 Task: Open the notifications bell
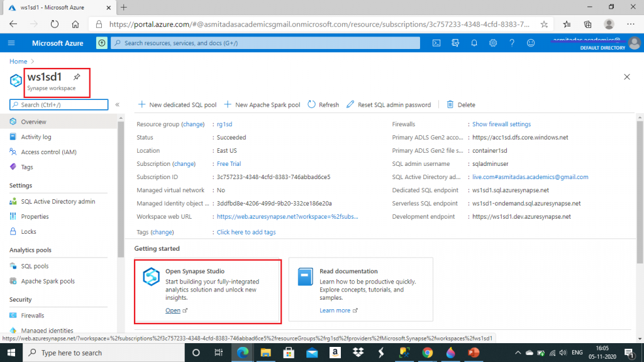click(474, 43)
